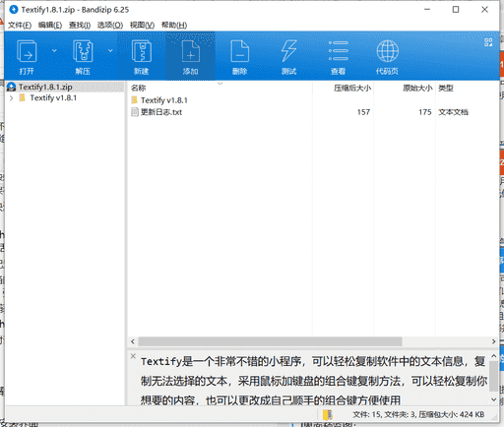
Task: Expand the Textify v1.8.1 tree folder
Action: point(12,98)
